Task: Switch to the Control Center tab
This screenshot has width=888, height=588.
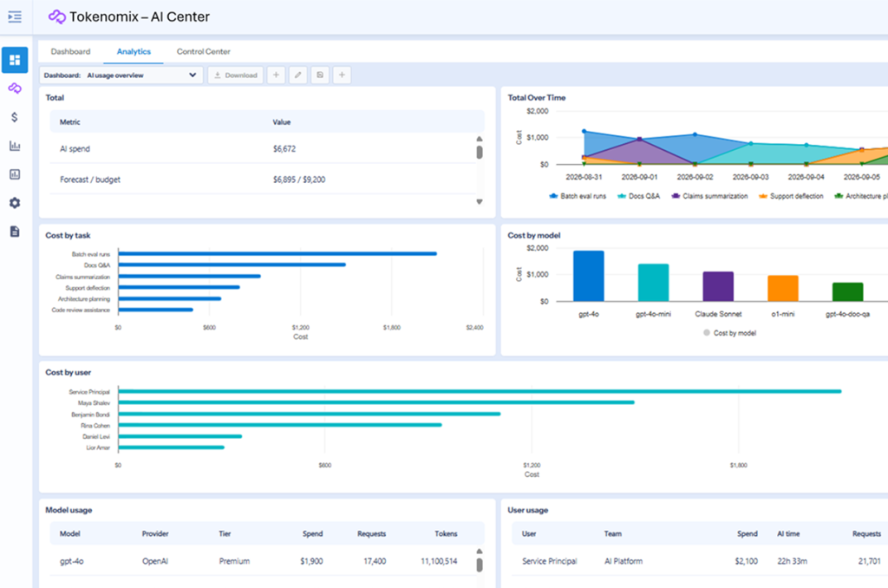Action: [203, 51]
